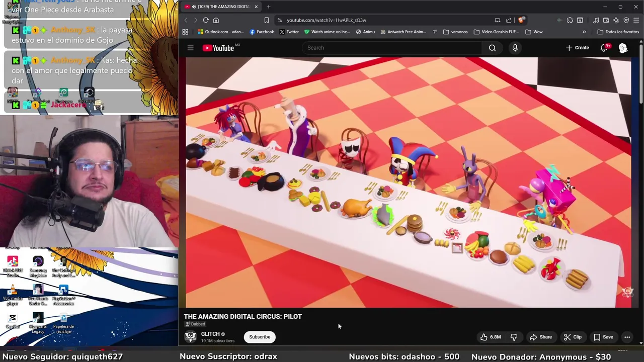Open the YouTube hamburger guide menu
This screenshot has width=644, height=362.
pos(190,48)
